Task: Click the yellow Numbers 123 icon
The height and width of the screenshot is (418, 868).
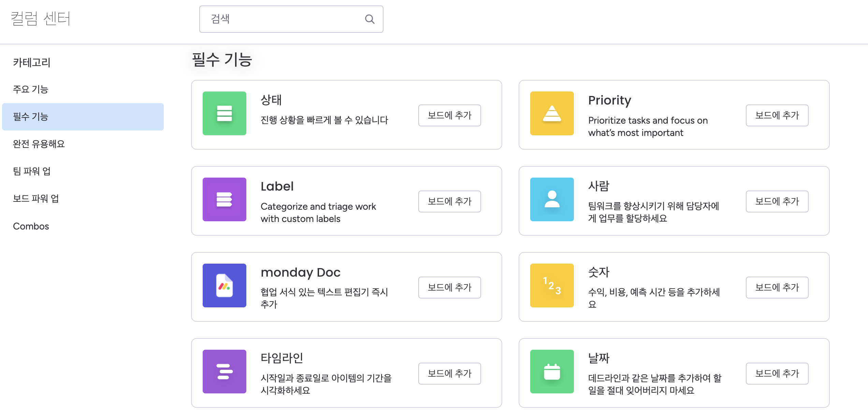Action: pyautogui.click(x=552, y=285)
